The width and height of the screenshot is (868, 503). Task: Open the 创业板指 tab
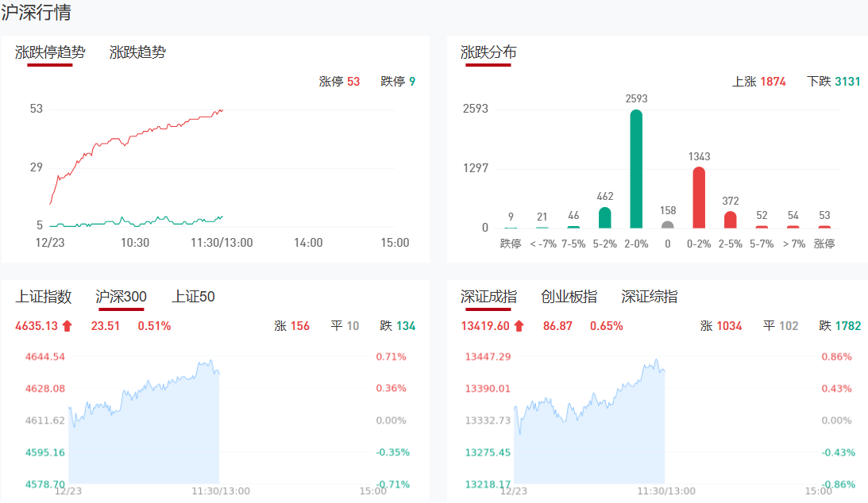pos(569,298)
